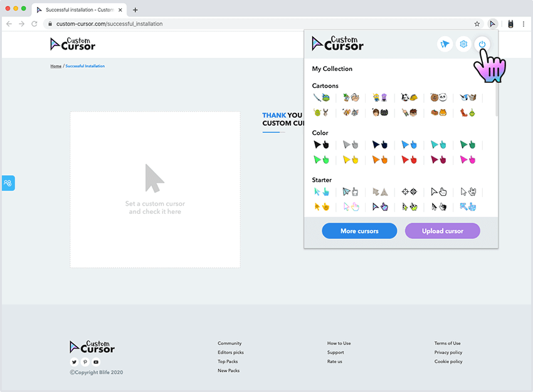
Task: Open the Chrome three-dot menu
Action: click(x=524, y=24)
